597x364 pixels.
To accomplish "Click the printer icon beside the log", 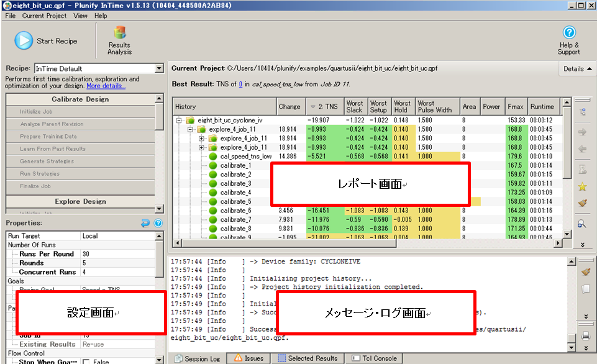I will pos(584,336).
